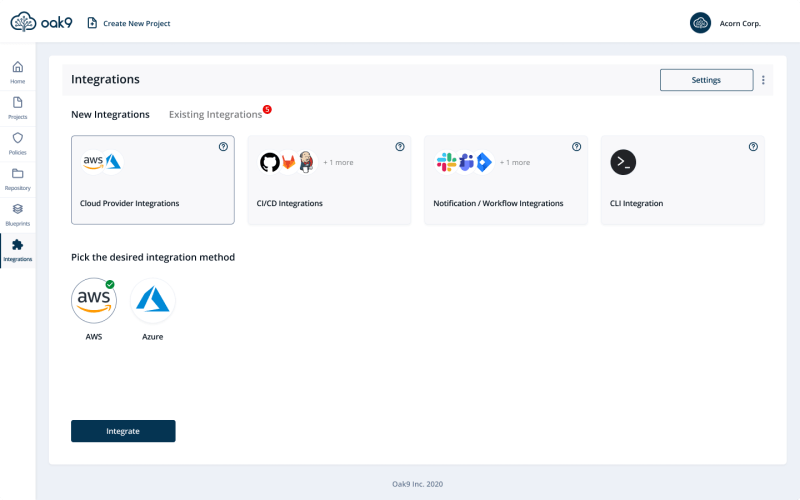The image size is (800, 500).
Task: Switch to New Integrations tab
Action: (110, 114)
